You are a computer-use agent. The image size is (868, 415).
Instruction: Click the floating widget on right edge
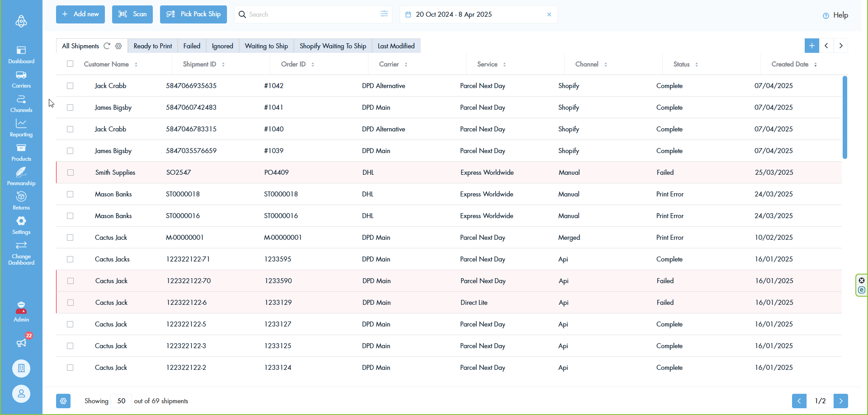[862, 285]
